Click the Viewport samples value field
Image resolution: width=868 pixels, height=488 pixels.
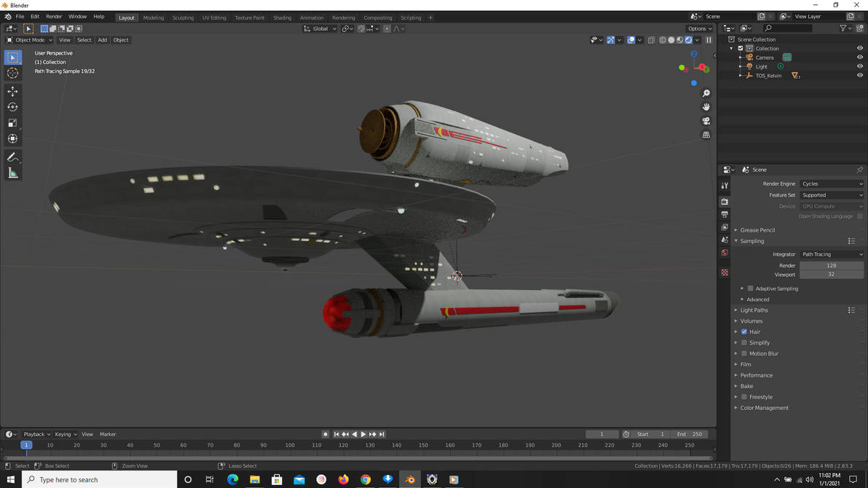(832, 275)
